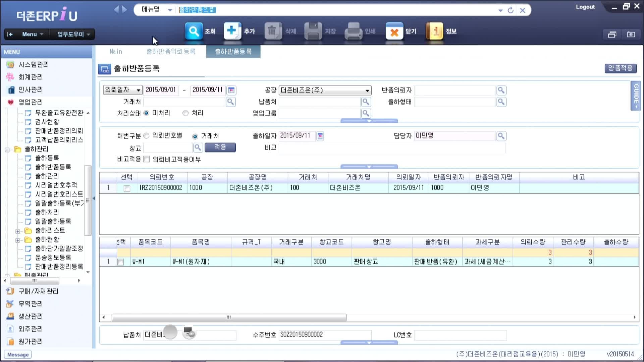Open 시리얼번호추적 in the menu tree
The width and height of the screenshot is (644, 362).
[x=56, y=185]
